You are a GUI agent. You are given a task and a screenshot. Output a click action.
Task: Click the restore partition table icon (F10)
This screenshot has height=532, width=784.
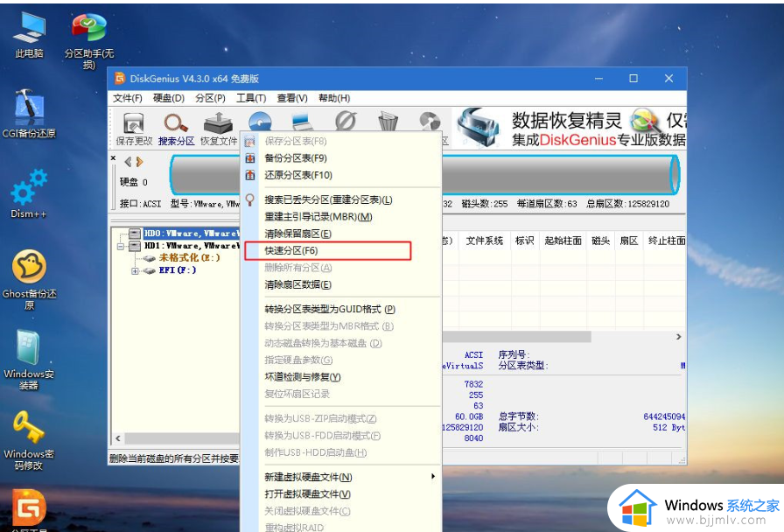250,175
